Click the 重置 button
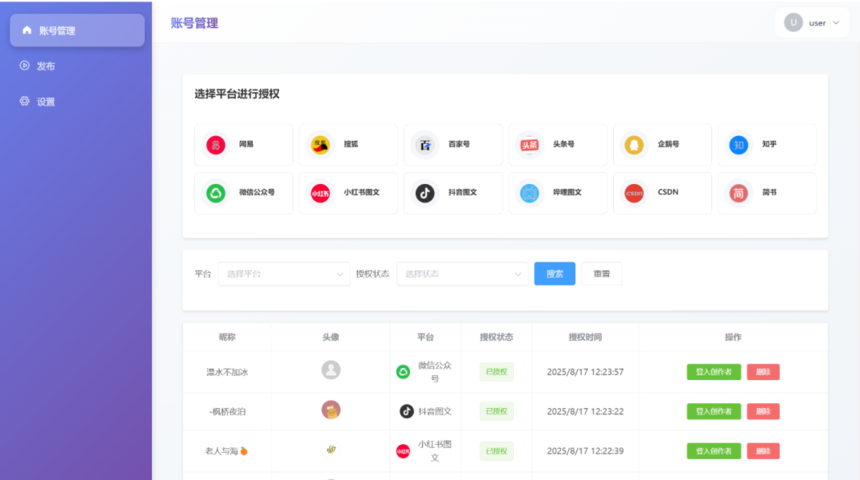The width and height of the screenshot is (860, 480). click(602, 274)
